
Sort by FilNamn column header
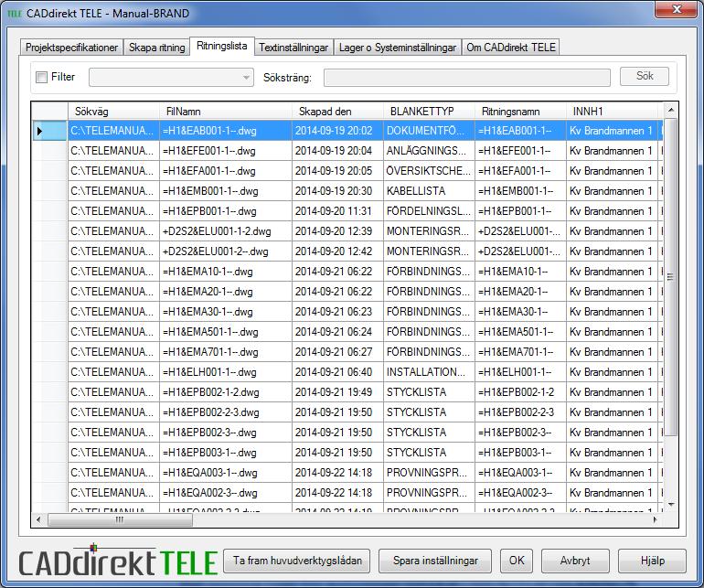coord(226,111)
